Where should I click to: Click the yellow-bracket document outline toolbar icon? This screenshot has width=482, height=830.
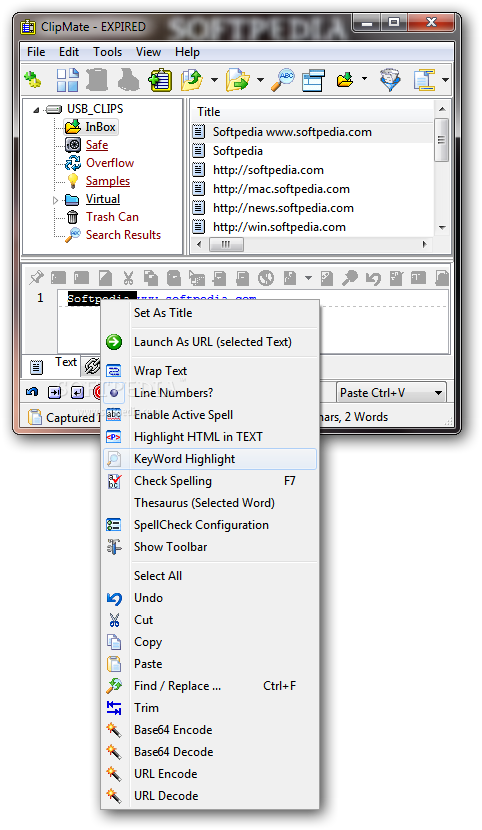tap(424, 80)
